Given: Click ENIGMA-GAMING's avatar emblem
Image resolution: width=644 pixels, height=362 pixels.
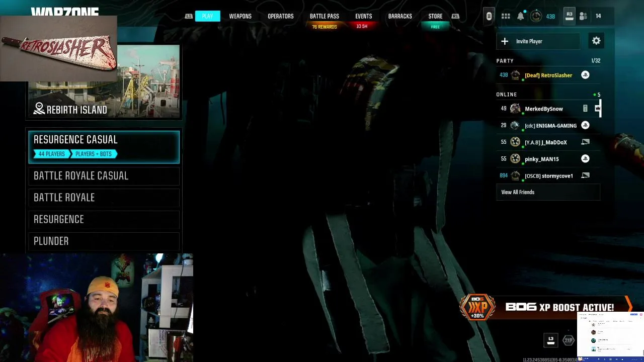Looking at the screenshot, I should (x=515, y=125).
